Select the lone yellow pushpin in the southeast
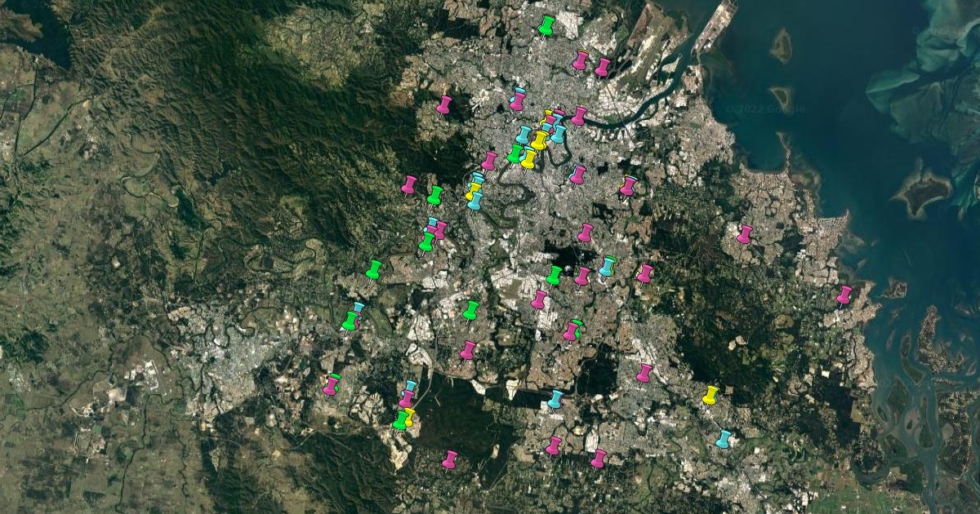Screen dimensions: 980x514 click(710, 396)
